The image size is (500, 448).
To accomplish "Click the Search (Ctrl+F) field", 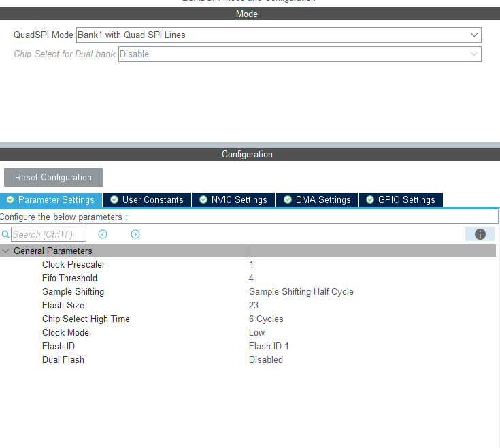I will (x=48, y=234).
